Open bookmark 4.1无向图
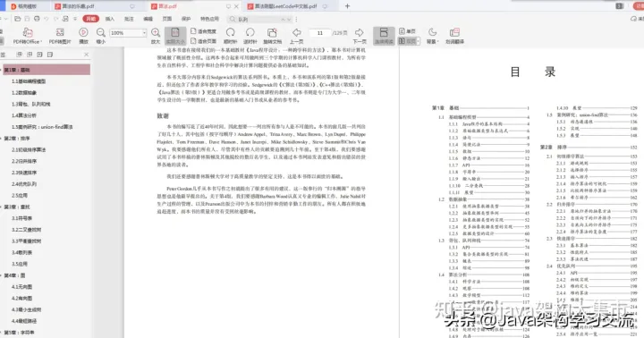Screen dimensions: 644x338 pyautogui.click(x=21, y=287)
